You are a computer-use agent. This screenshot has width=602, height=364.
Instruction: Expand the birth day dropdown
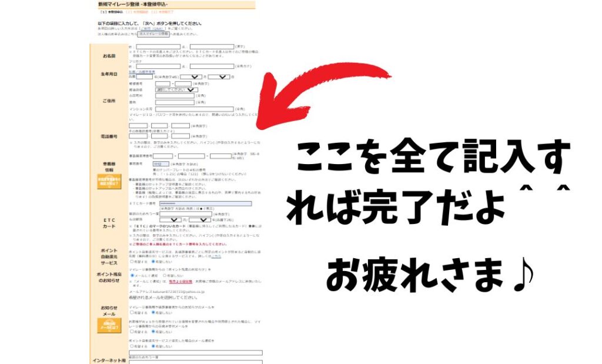(x=219, y=76)
